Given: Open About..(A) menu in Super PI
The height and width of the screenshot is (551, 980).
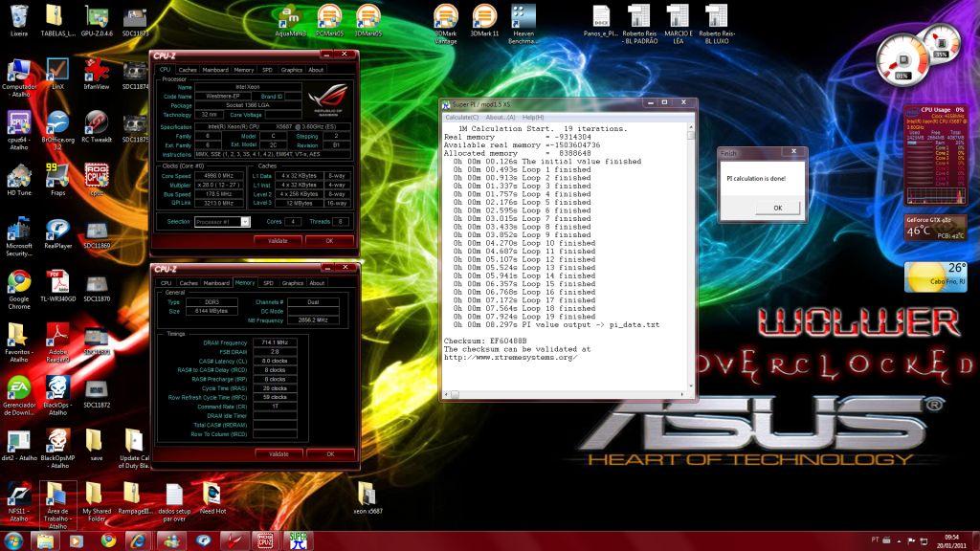Looking at the screenshot, I should 501,118.
